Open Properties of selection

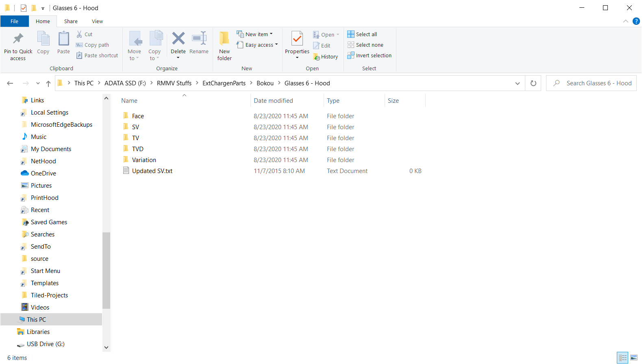point(297,45)
